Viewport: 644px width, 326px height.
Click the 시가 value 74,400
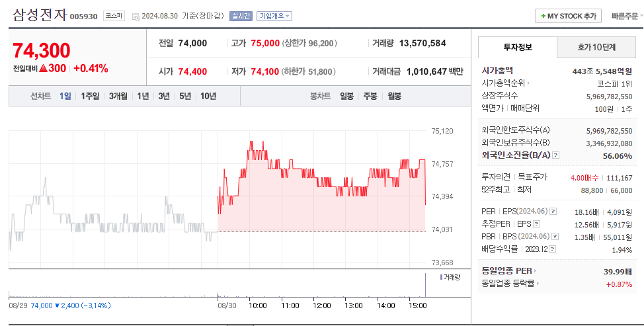pyautogui.click(x=192, y=72)
